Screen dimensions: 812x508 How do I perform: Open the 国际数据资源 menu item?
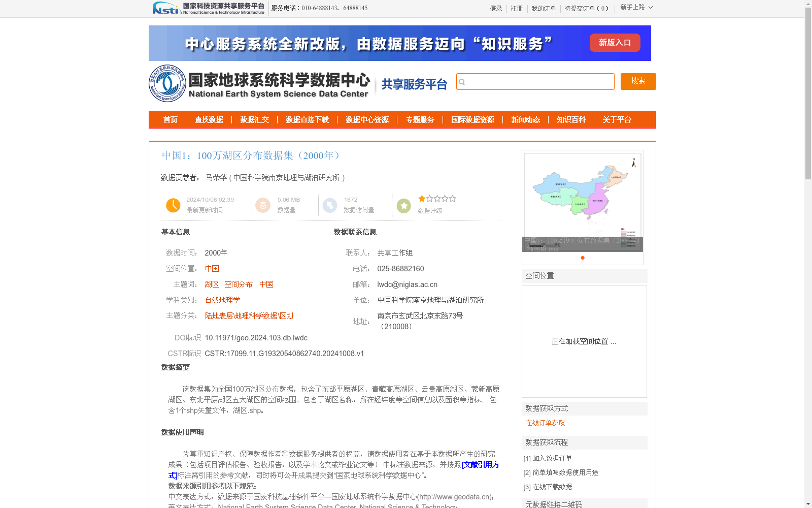[473, 120]
